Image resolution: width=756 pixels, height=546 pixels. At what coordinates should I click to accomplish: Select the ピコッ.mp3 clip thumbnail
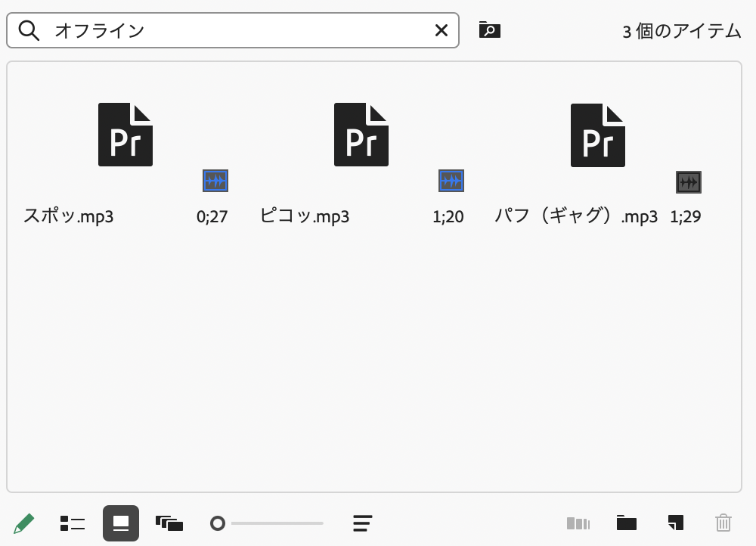point(361,134)
